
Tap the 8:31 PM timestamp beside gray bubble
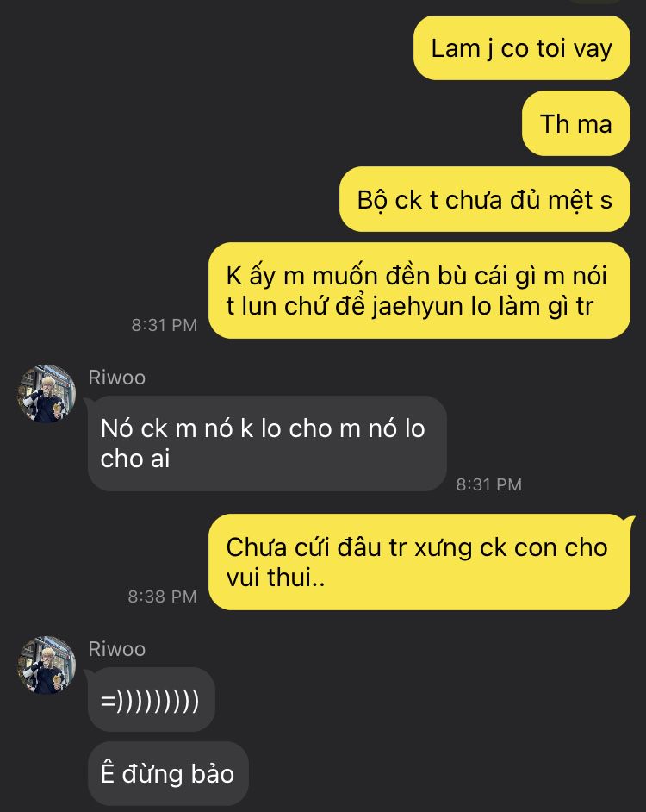488,484
